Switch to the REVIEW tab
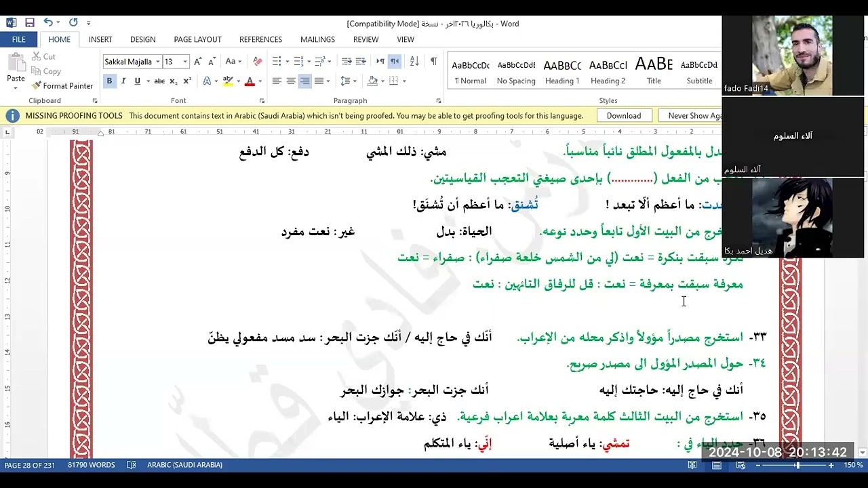 pos(366,39)
